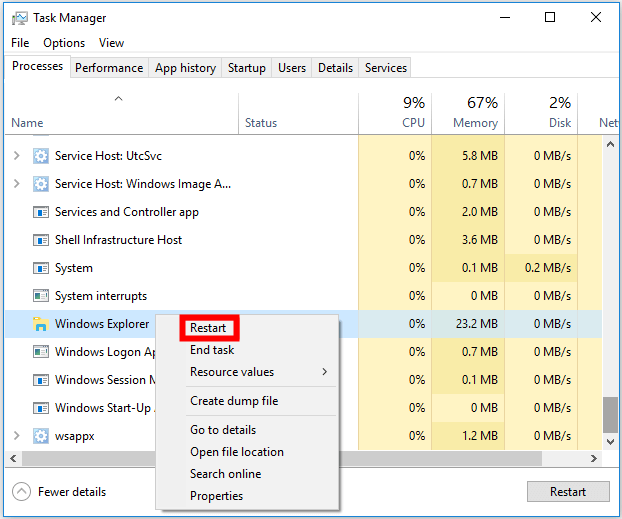This screenshot has width=622, height=519.
Task: Click the Service Host: UtcSvc gear icon
Action: click(40, 156)
